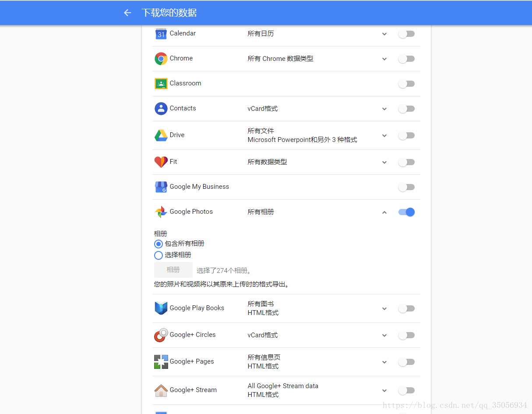Click the Google+ Pages icon
This screenshot has height=414, width=532.
point(161,362)
